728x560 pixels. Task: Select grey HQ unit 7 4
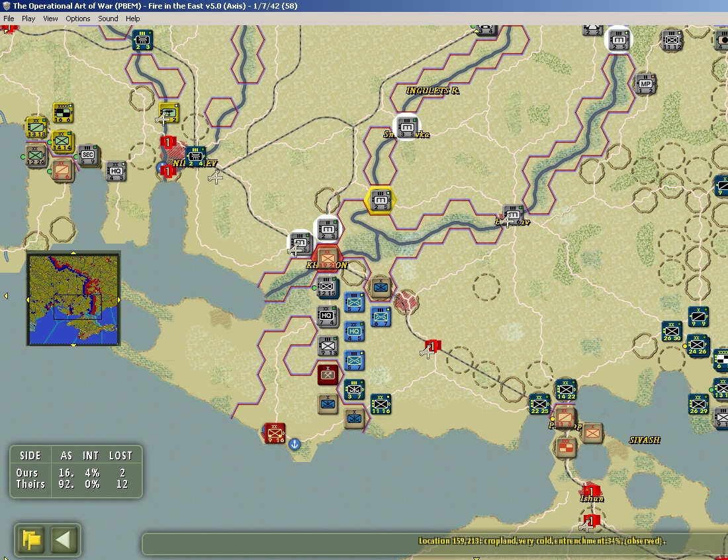[328, 316]
